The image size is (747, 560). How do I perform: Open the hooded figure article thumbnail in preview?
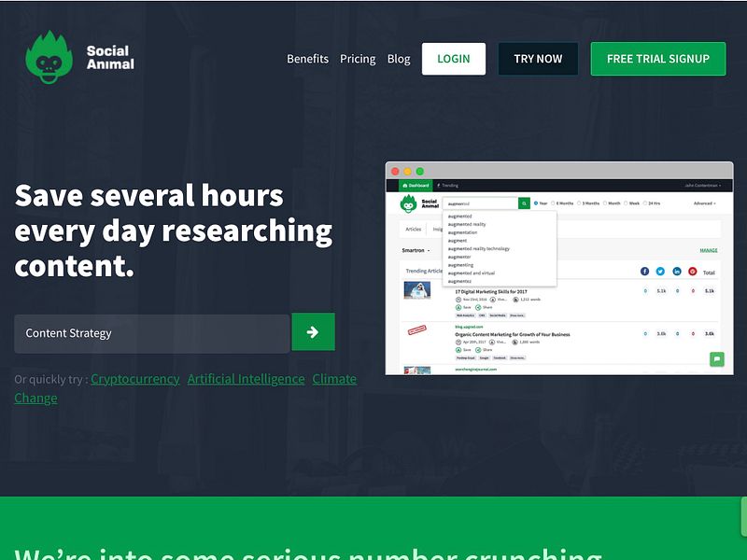(x=417, y=290)
